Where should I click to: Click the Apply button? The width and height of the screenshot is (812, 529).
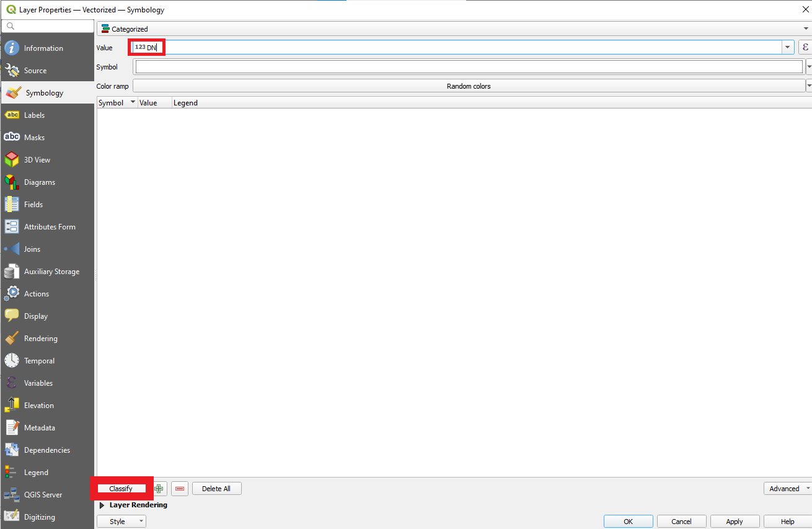pyautogui.click(x=735, y=522)
